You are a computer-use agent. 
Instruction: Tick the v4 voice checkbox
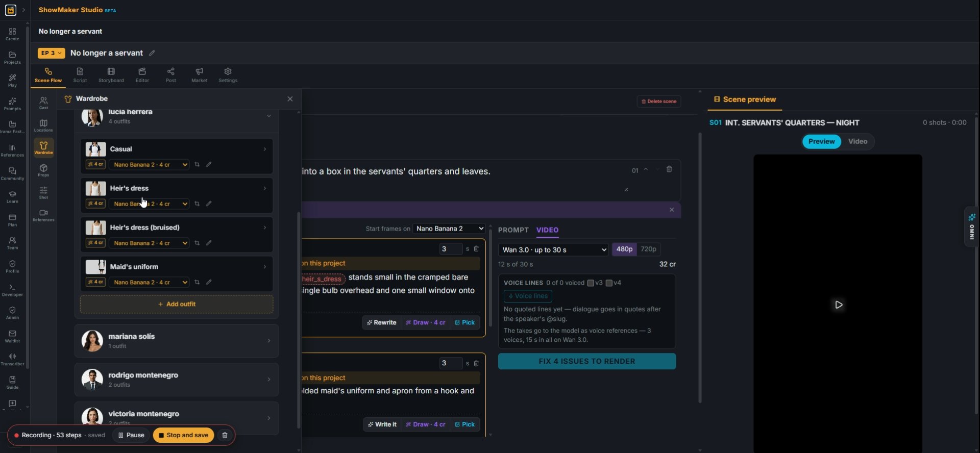click(x=609, y=283)
